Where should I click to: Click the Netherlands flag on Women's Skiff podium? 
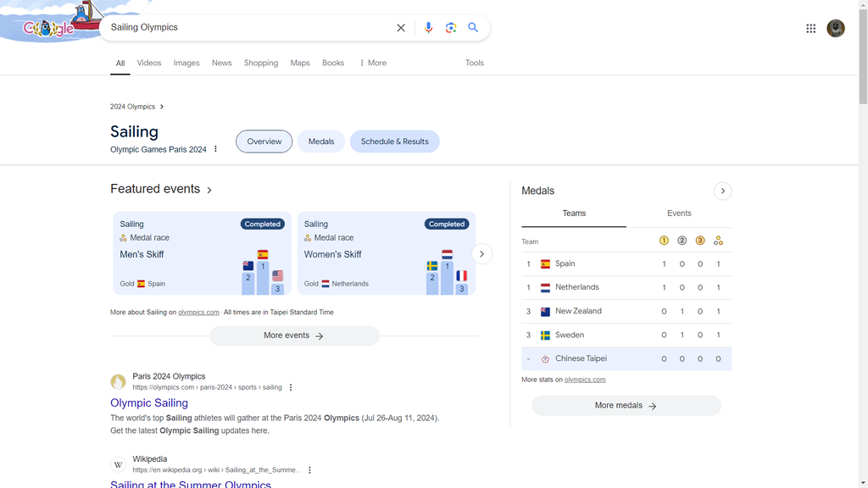coord(448,254)
